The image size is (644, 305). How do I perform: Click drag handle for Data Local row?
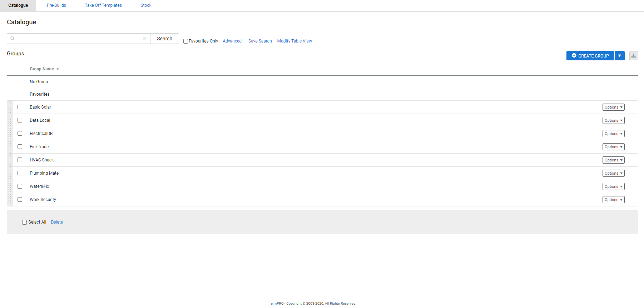pos(10,120)
